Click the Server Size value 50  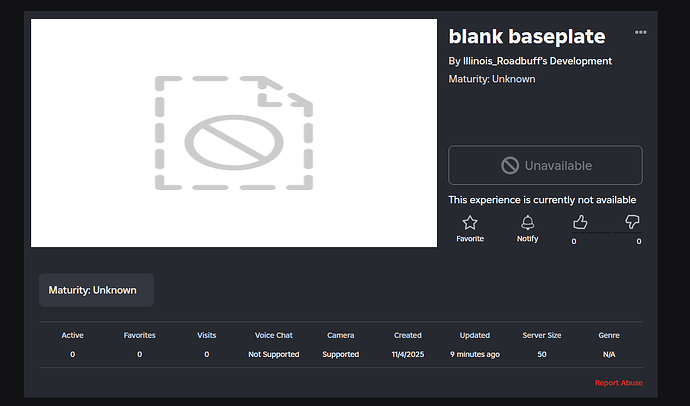pos(541,354)
